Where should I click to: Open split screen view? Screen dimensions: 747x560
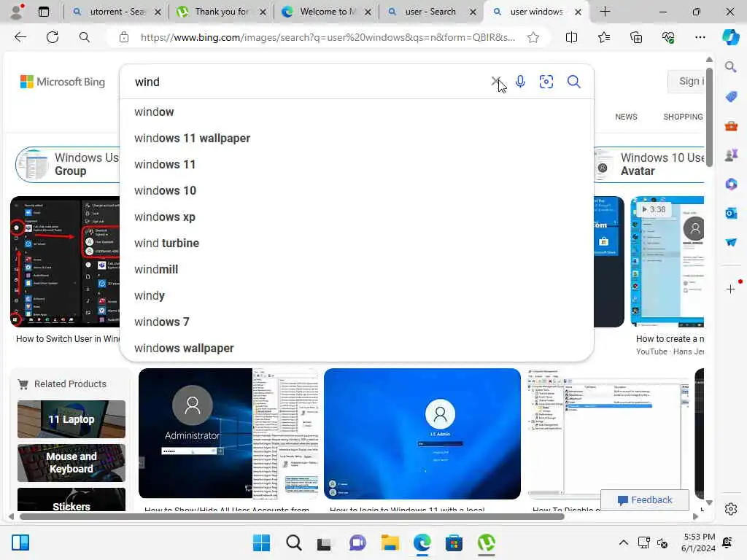[x=571, y=37]
